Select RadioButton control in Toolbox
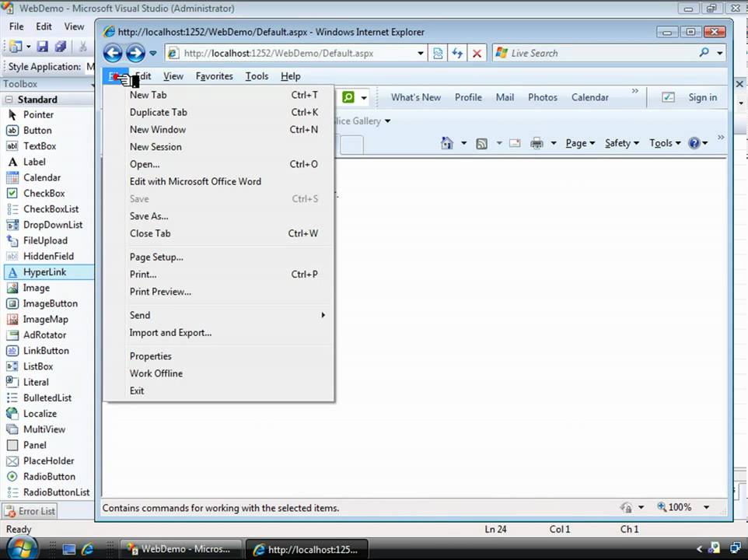This screenshot has width=748, height=560. (x=49, y=477)
